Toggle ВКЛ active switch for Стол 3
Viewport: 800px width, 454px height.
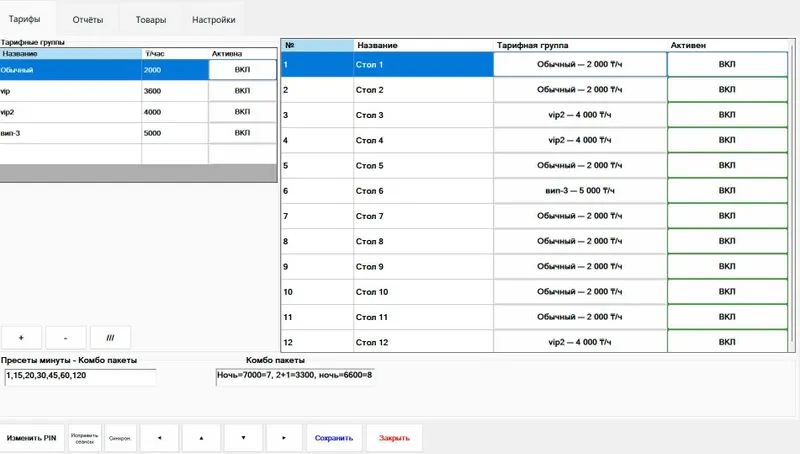(x=727, y=115)
